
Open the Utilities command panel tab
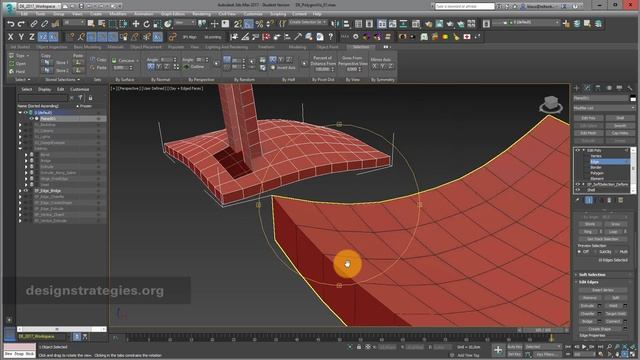(x=630, y=88)
